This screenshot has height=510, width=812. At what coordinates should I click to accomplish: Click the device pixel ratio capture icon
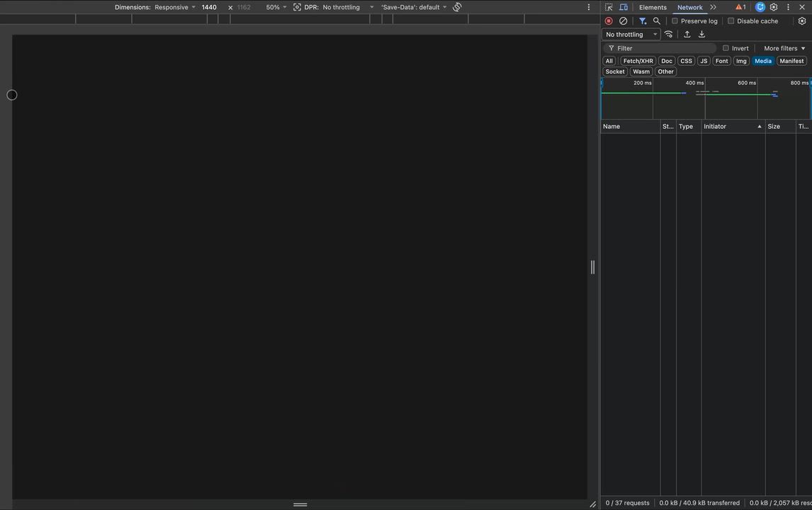(x=297, y=7)
